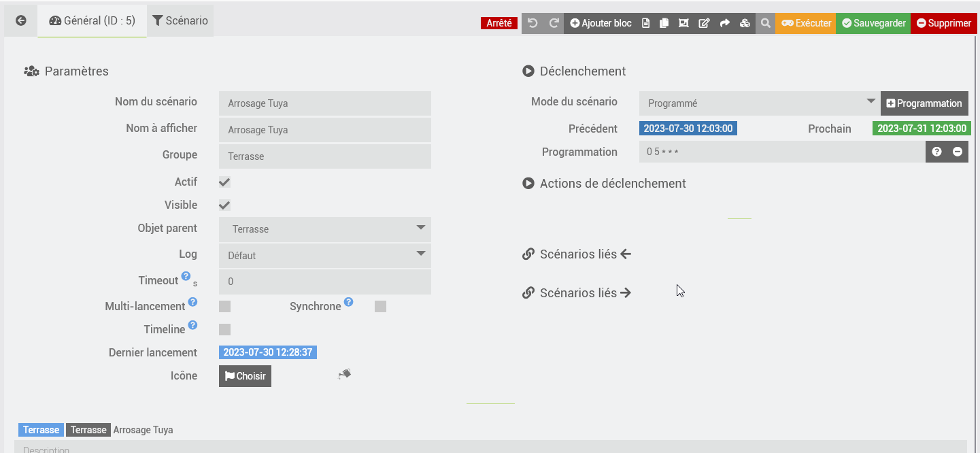Open help for the Programmation cron field

coord(936,152)
